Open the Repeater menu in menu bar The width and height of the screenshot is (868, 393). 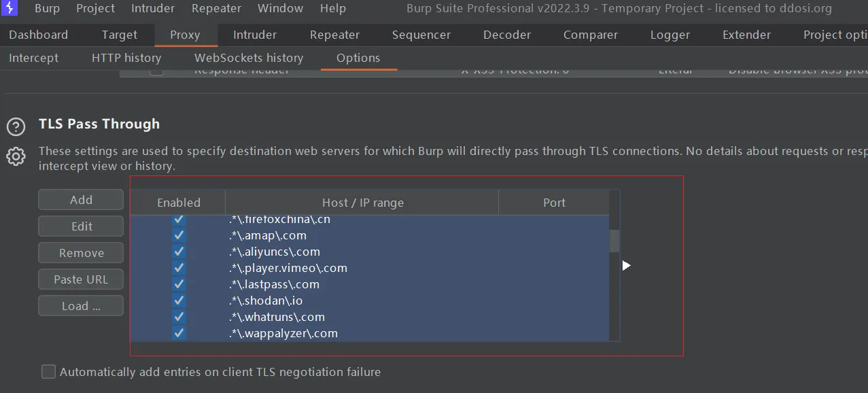coord(216,9)
